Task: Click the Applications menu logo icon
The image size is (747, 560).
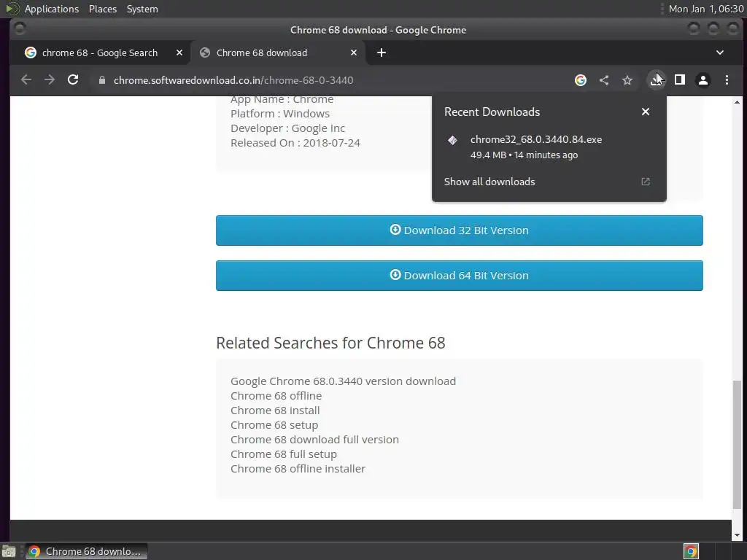Action: (12, 9)
